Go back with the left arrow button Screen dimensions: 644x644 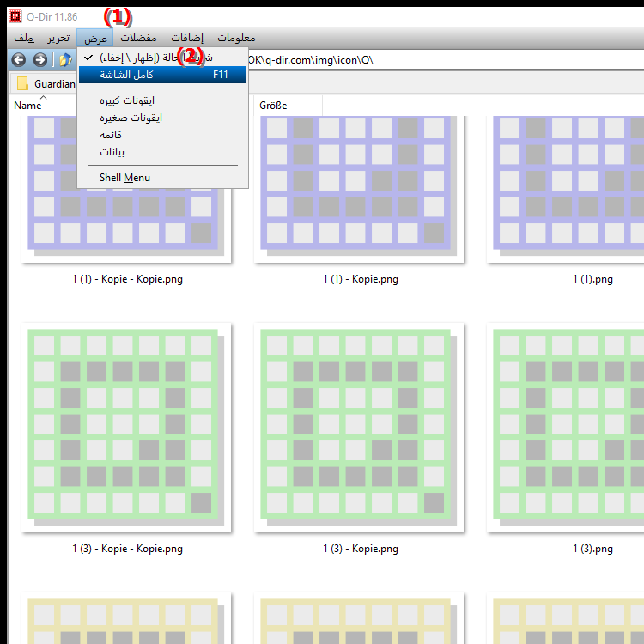pos(19,60)
